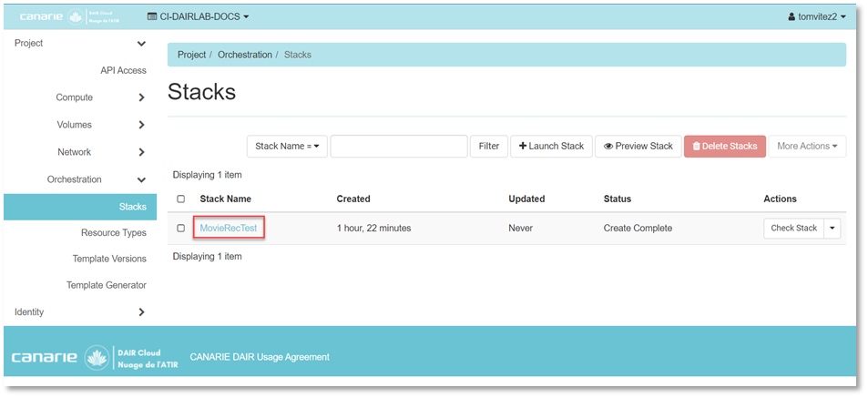Expand the Compute section chevron

click(141, 97)
